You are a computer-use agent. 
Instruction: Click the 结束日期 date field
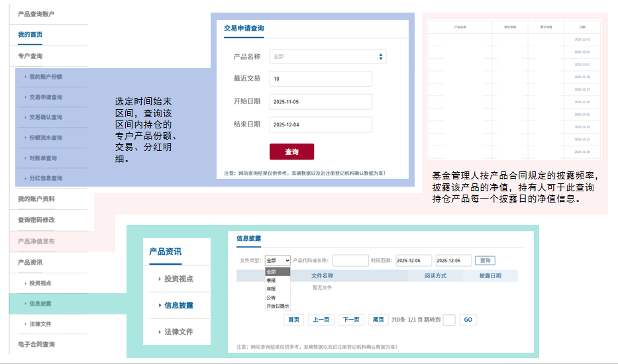coord(321,124)
